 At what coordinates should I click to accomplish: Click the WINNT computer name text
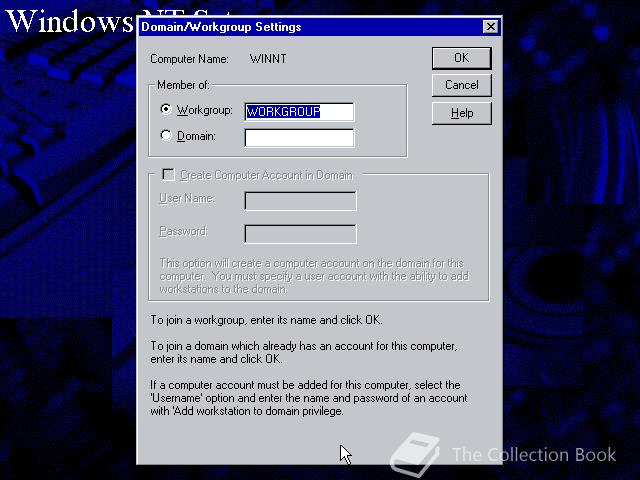[268, 59]
